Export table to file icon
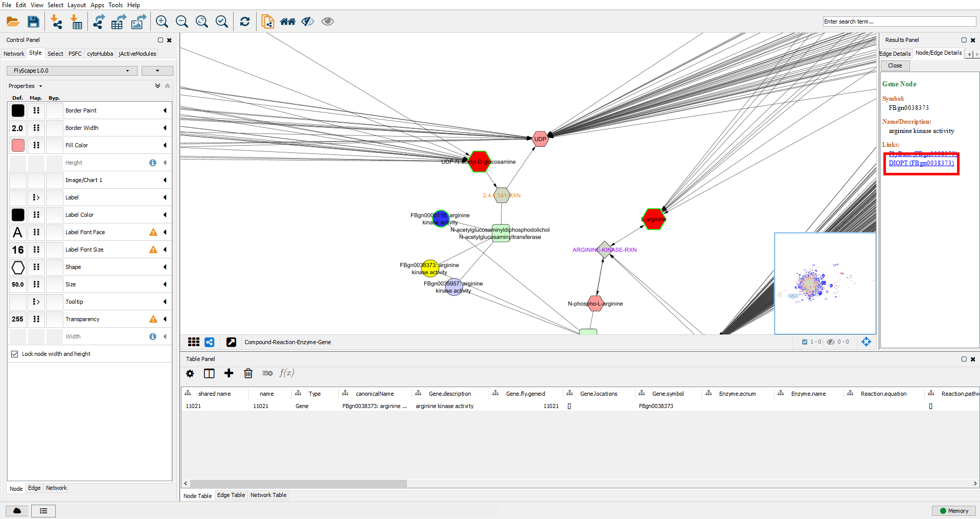 point(119,21)
